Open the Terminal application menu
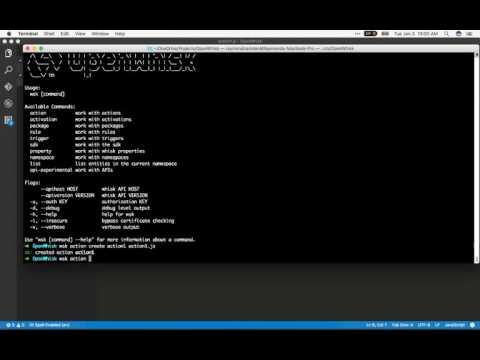 pos(28,34)
